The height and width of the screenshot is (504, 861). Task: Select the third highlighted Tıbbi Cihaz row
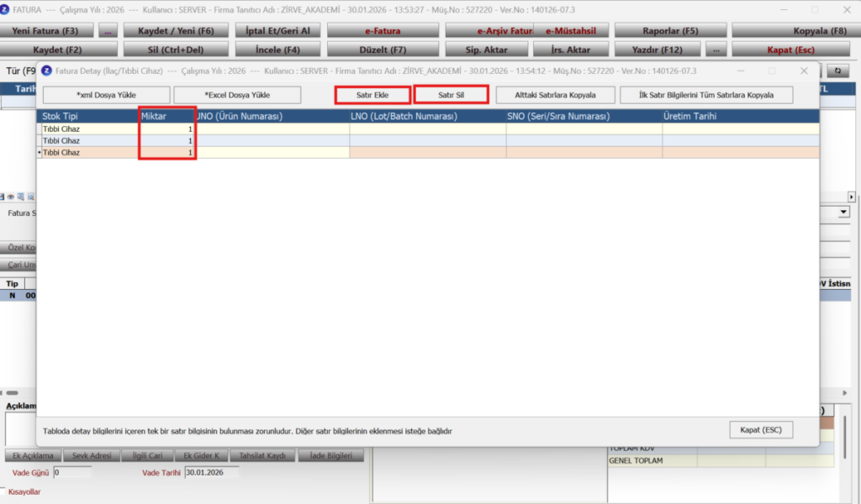[428, 153]
